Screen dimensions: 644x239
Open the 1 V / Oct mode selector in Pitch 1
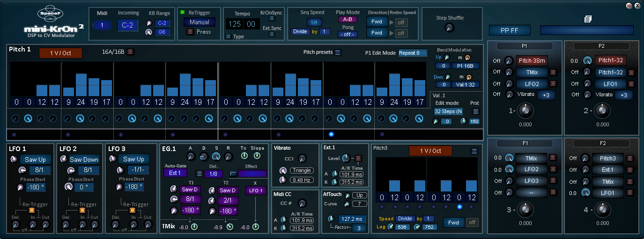60,53
